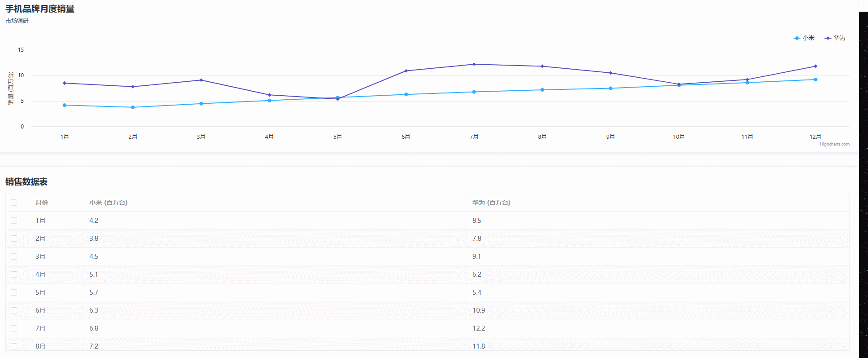Check the select-all checkbox in table header
The width and height of the screenshot is (868, 358).
pyautogui.click(x=14, y=203)
